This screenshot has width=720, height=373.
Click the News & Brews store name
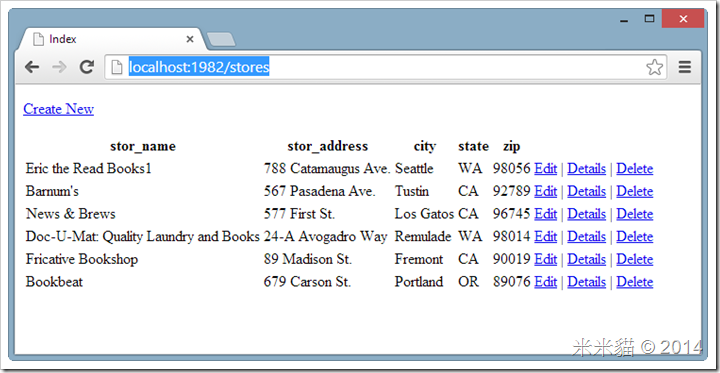pyautogui.click(x=70, y=214)
